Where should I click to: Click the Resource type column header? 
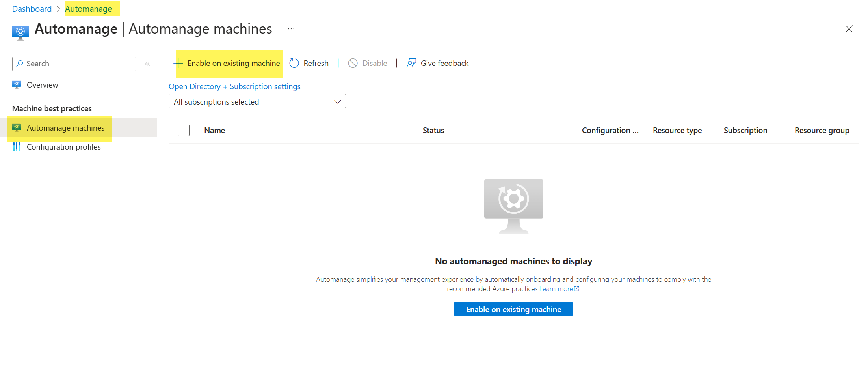pyautogui.click(x=677, y=130)
